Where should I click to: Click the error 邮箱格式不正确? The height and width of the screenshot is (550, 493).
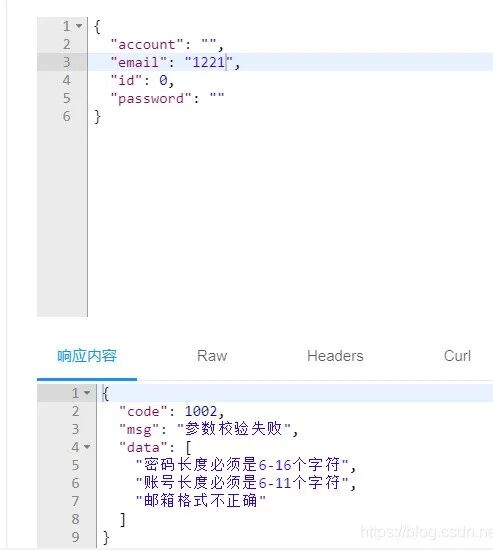tap(201, 501)
